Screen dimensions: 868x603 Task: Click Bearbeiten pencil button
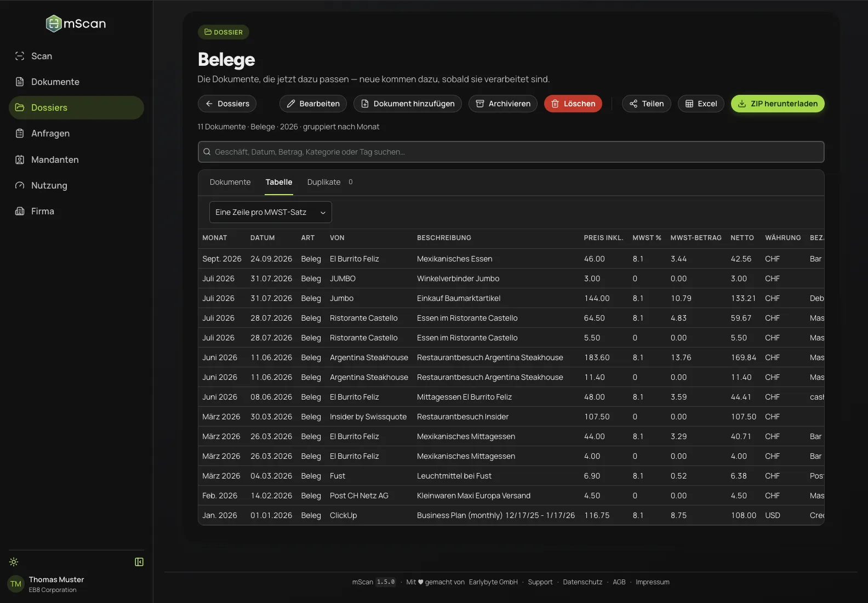pyautogui.click(x=313, y=104)
